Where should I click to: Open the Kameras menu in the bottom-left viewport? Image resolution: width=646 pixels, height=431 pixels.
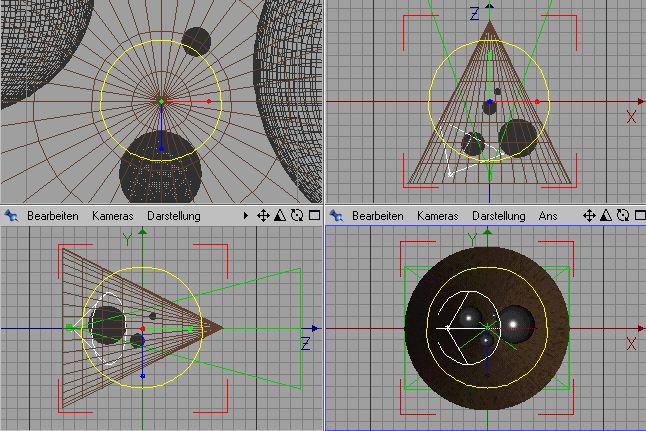pos(113,215)
